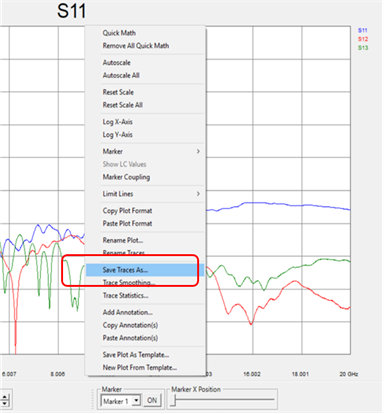The width and height of the screenshot is (384, 414).
Task: Click Autoscale in the context menu
Action: (145, 63)
